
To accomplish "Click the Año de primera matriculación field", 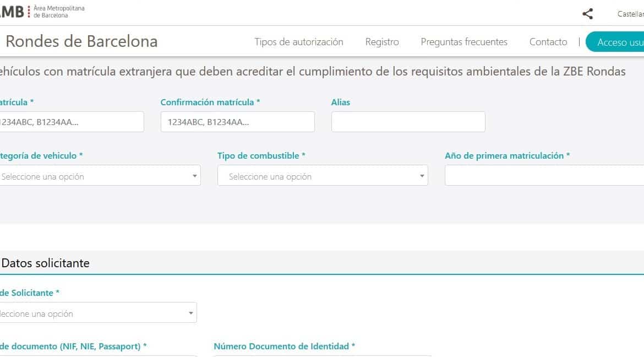I will (x=544, y=176).
